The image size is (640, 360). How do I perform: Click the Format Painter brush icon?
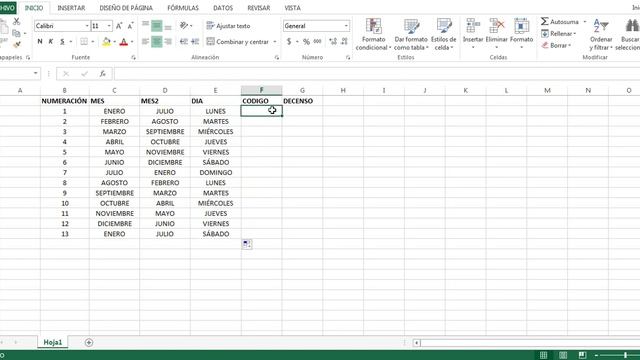[17, 44]
